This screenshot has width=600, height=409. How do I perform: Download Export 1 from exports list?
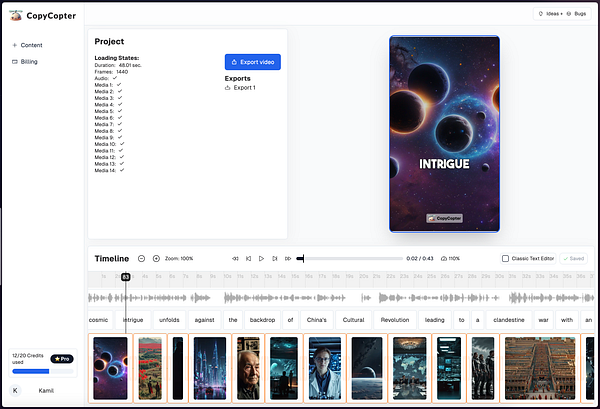coord(240,88)
